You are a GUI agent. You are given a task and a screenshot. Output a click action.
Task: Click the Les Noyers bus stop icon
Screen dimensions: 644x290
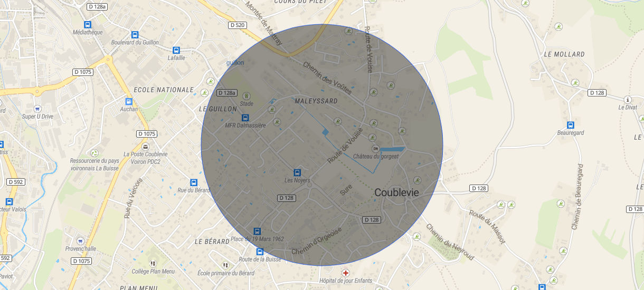[297, 172]
